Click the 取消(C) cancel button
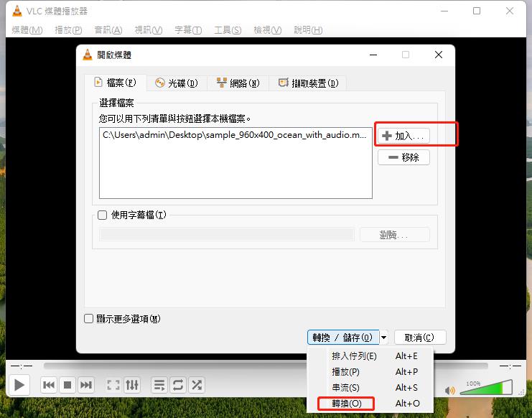Viewport: 532px width, 418px height. 420,338
